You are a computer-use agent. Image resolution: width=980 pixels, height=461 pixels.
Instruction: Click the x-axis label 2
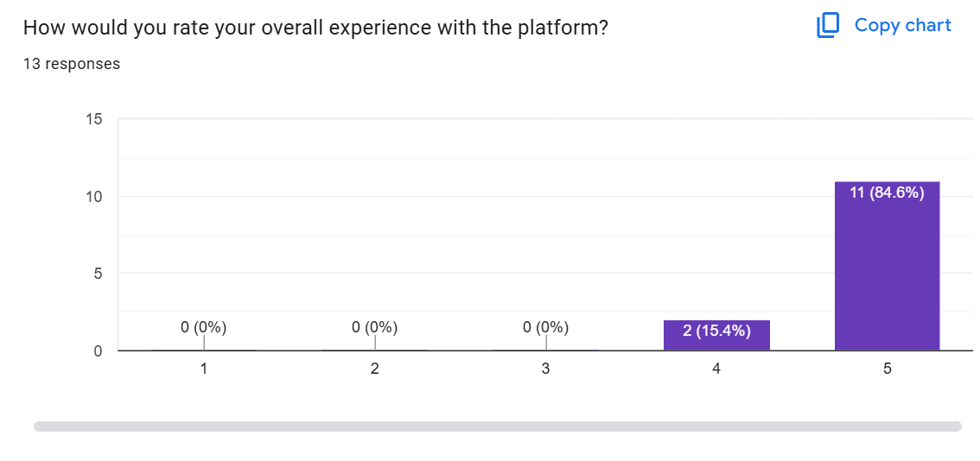point(375,369)
